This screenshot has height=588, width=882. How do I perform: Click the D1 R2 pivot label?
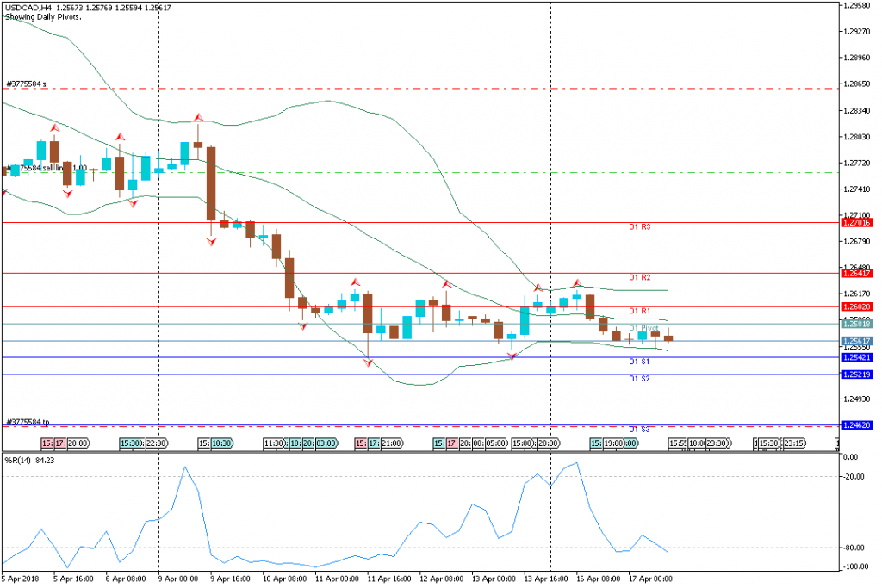[x=640, y=278]
